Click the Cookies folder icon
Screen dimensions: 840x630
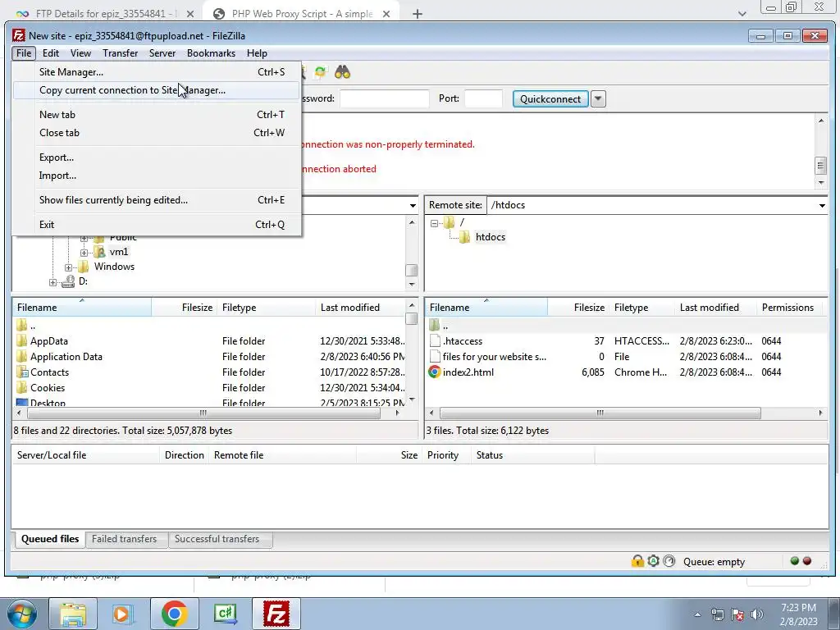pos(22,387)
